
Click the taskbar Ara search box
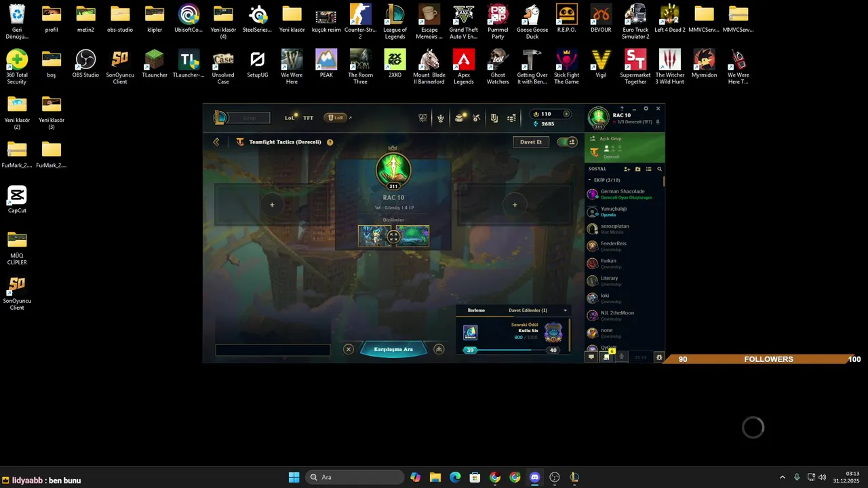pyautogui.click(x=355, y=477)
